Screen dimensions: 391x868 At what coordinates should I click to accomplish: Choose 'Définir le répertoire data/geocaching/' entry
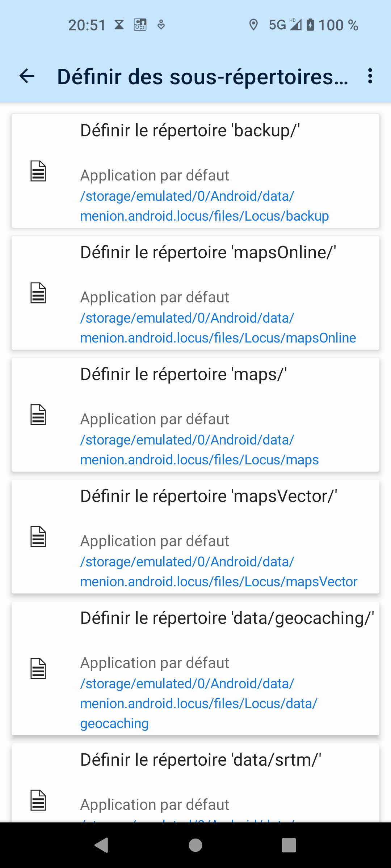click(227, 618)
